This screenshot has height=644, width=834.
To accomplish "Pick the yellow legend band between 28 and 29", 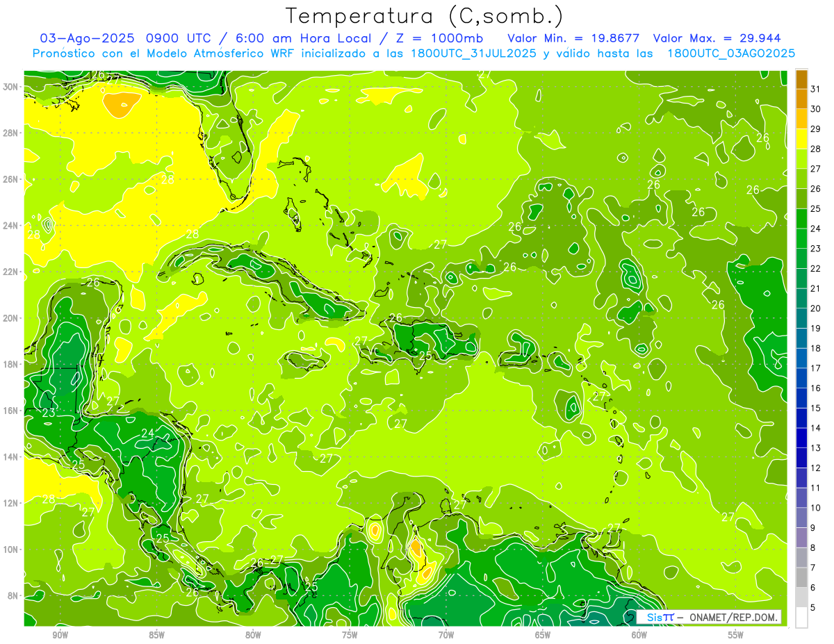I will pyautogui.click(x=801, y=139).
